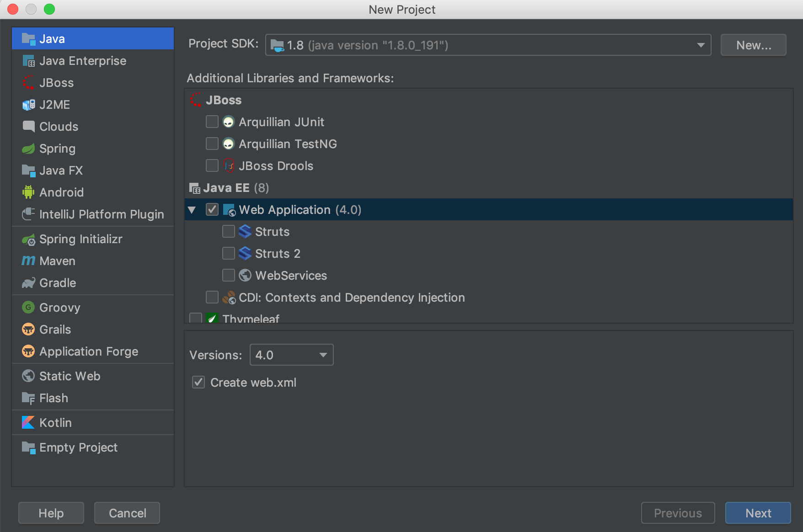Click the Clouds speech-bubble icon
The height and width of the screenshot is (532, 803).
28,127
